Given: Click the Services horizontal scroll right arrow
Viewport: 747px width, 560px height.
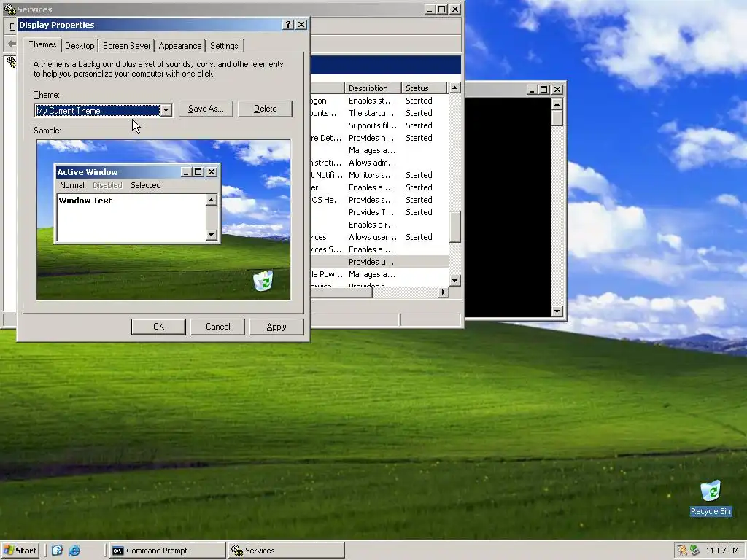Looking at the screenshot, I should (x=444, y=292).
